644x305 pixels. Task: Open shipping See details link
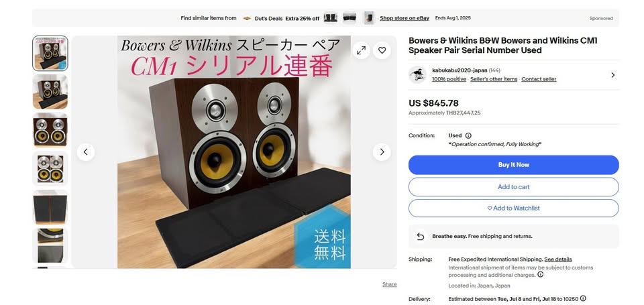click(557, 259)
